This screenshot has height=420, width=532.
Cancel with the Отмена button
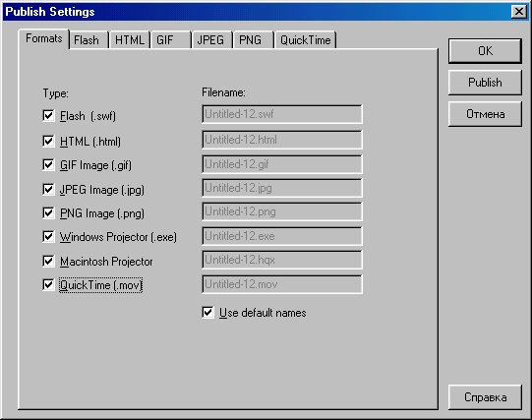pyautogui.click(x=485, y=114)
